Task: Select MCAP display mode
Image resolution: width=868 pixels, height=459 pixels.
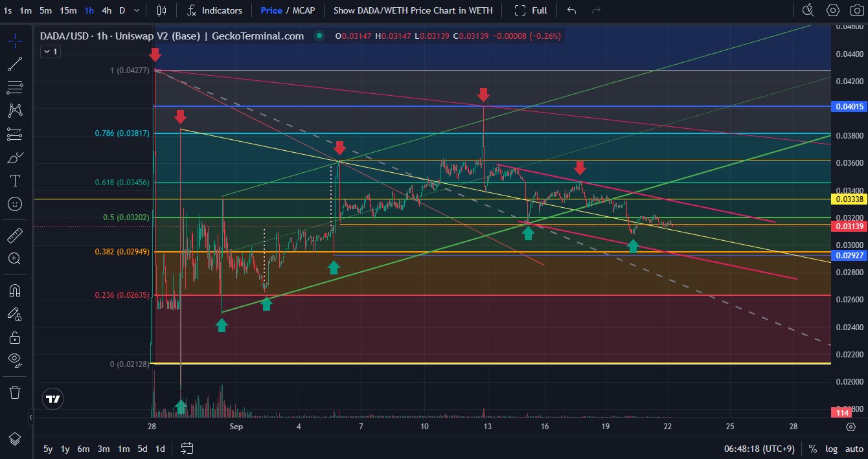Action: pyautogui.click(x=303, y=10)
